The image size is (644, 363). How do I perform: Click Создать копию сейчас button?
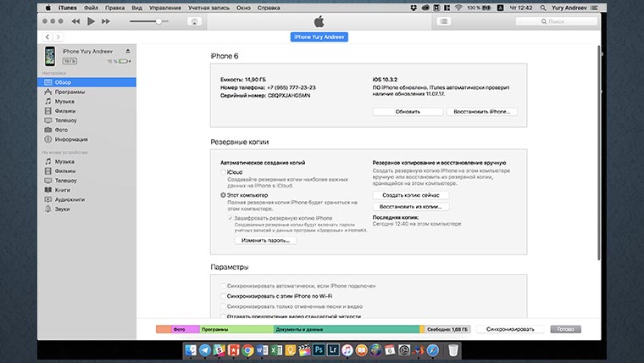pos(411,195)
